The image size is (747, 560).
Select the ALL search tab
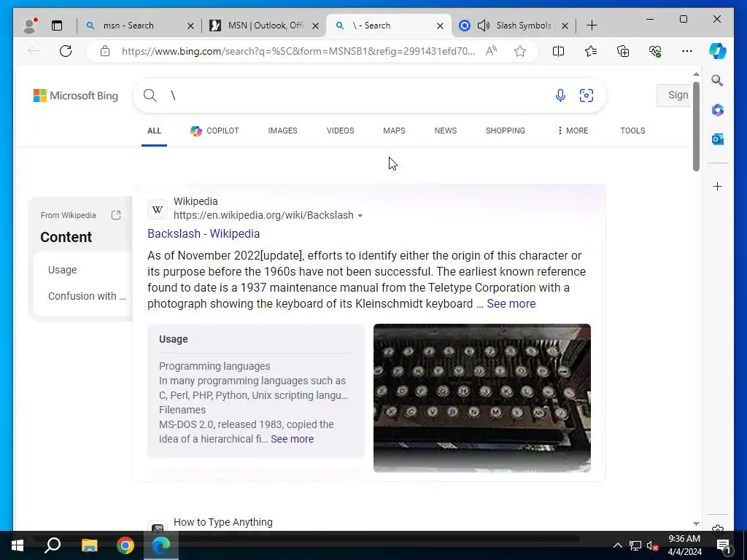coord(154,131)
